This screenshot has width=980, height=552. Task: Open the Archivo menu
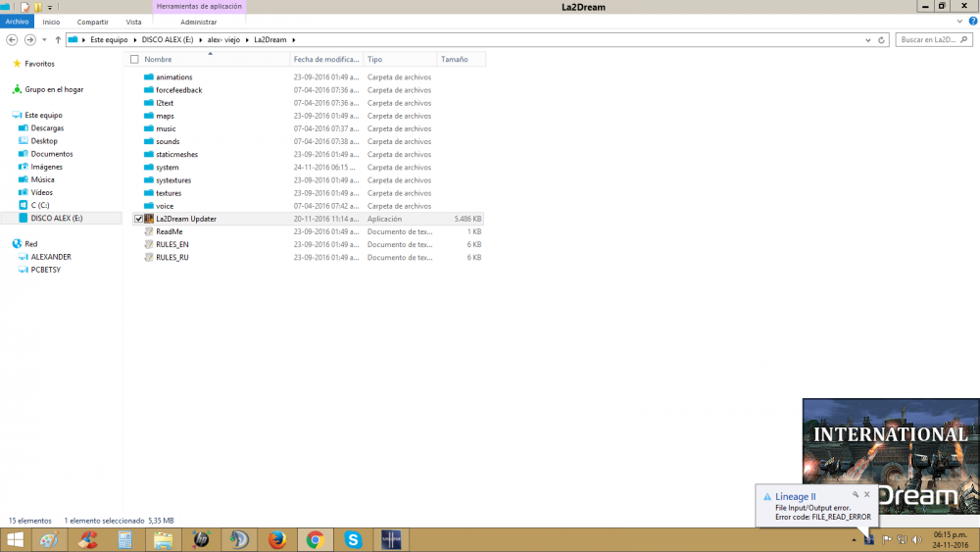pyautogui.click(x=18, y=22)
